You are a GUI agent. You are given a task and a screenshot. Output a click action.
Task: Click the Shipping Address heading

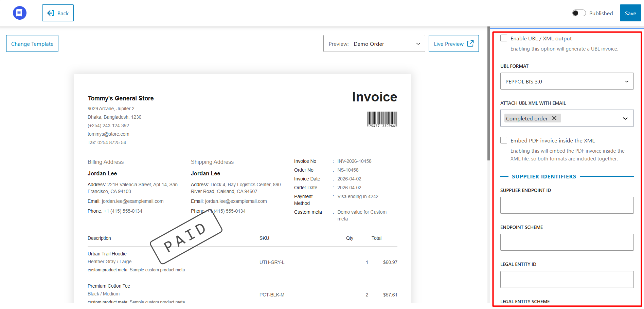tap(212, 162)
